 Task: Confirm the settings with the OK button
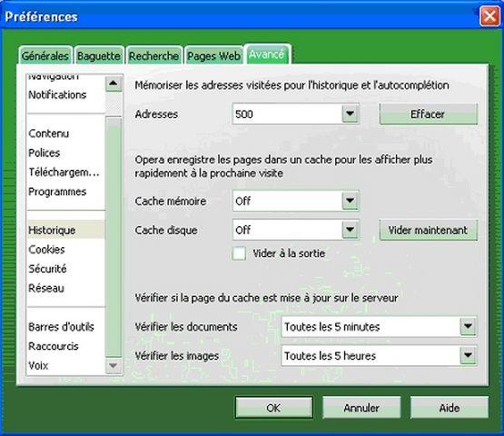tap(274, 408)
